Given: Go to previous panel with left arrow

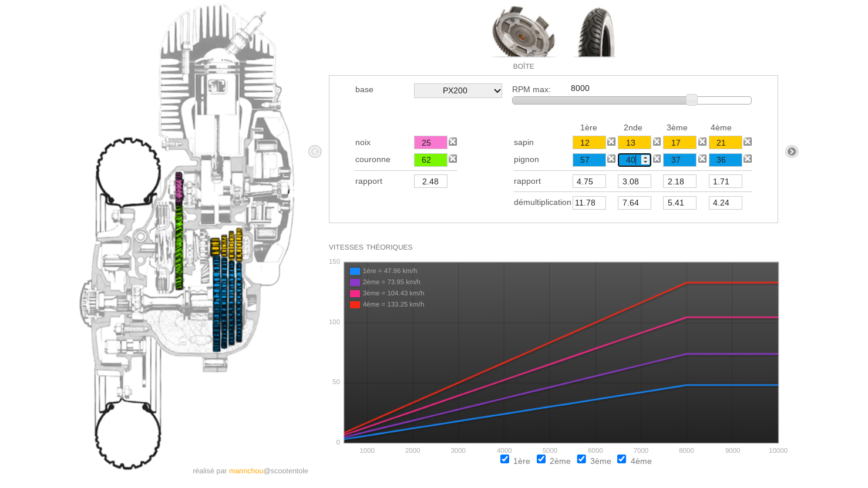Looking at the screenshot, I should pos(315,152).
